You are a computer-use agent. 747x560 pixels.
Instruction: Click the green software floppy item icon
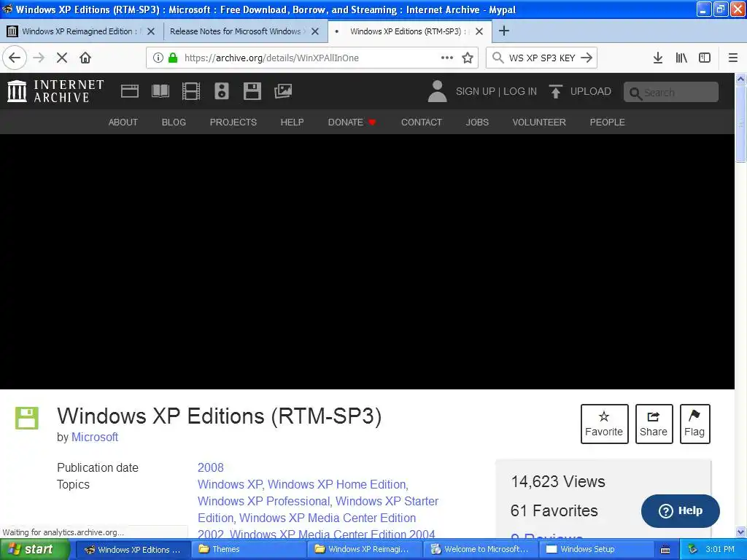pyautogui.click(x=27, y=418)
